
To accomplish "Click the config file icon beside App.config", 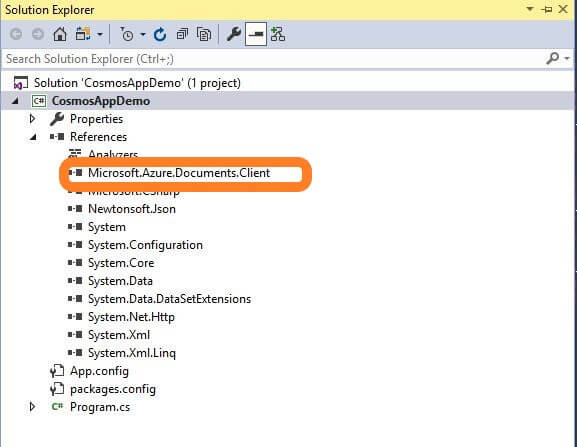I will pos(57,371).
